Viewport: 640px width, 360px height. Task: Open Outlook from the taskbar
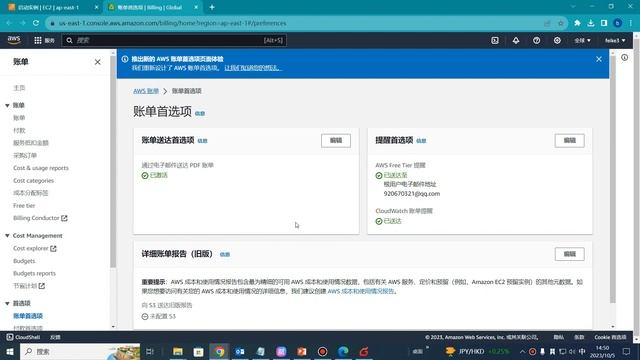[240, 351]
